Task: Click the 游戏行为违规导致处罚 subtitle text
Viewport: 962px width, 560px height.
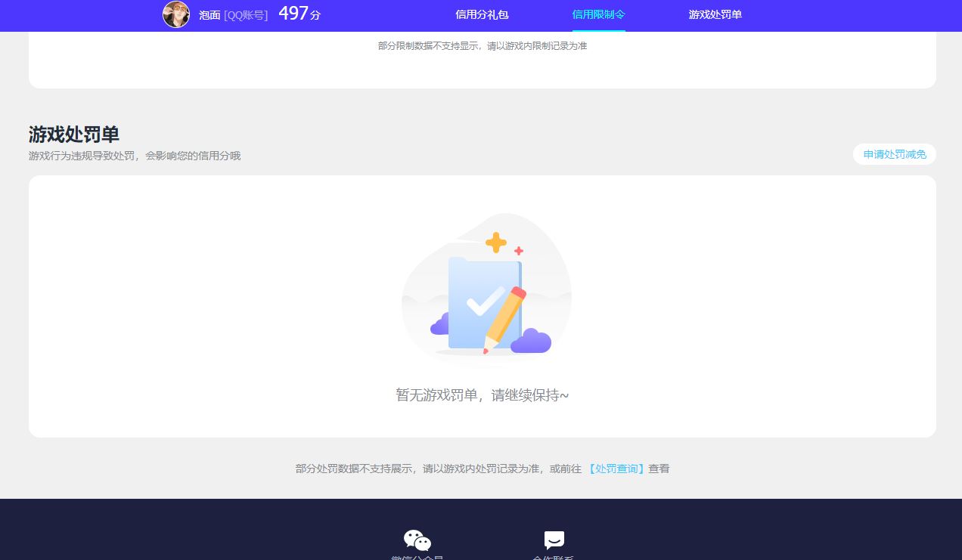Action: (x=135, y=156)
